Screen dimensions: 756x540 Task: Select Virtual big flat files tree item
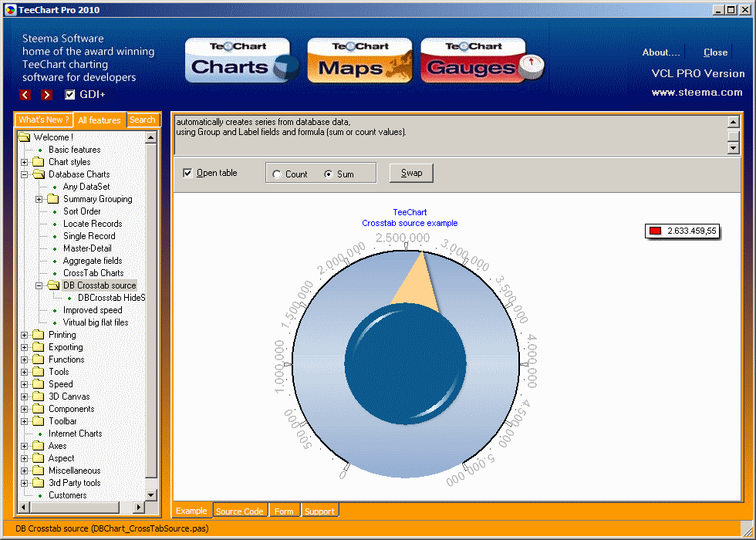pos(96,322)
